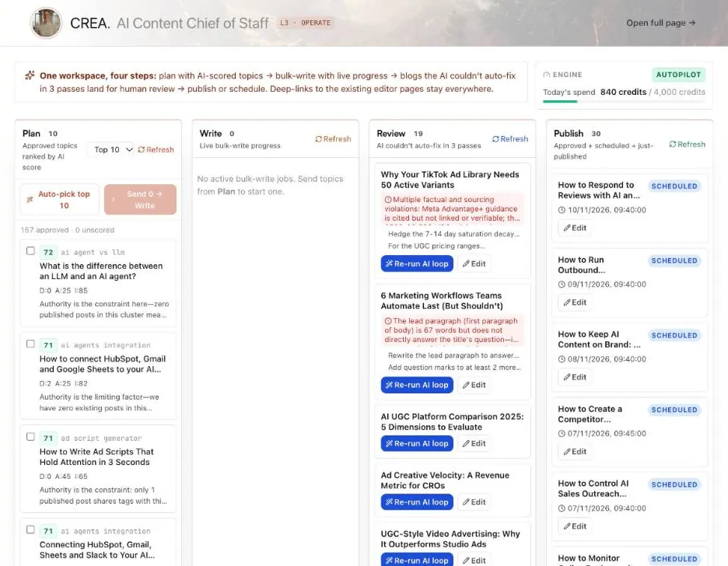The width and height of the screenshot is (728, 566).
Task: Edit the Ad Creative Velocity post
Action: [x=474, y=501]
